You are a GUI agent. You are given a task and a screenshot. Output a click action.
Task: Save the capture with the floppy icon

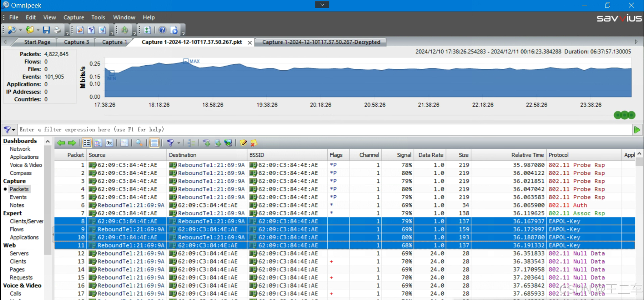pos(46,30)
